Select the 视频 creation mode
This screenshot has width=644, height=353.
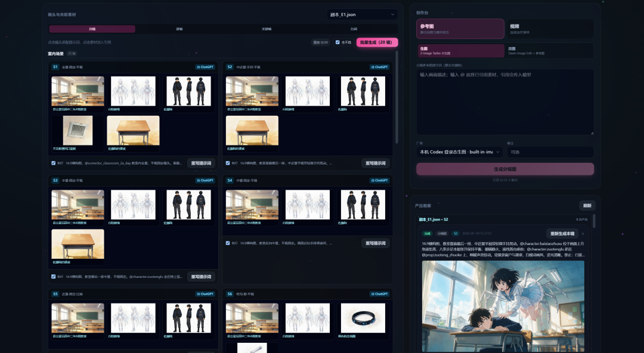(x=550, y=29)
